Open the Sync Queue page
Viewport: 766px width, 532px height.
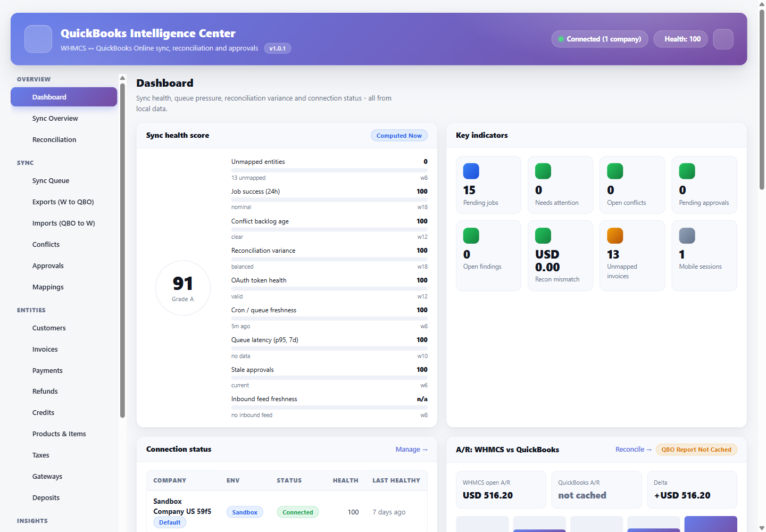tap(64, 180)
